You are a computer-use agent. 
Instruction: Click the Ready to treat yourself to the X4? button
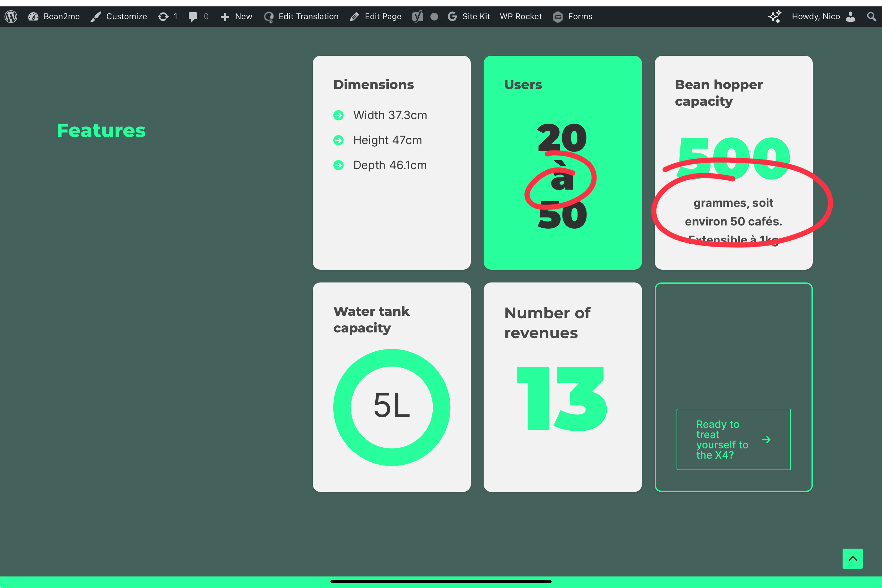(733, 439)
